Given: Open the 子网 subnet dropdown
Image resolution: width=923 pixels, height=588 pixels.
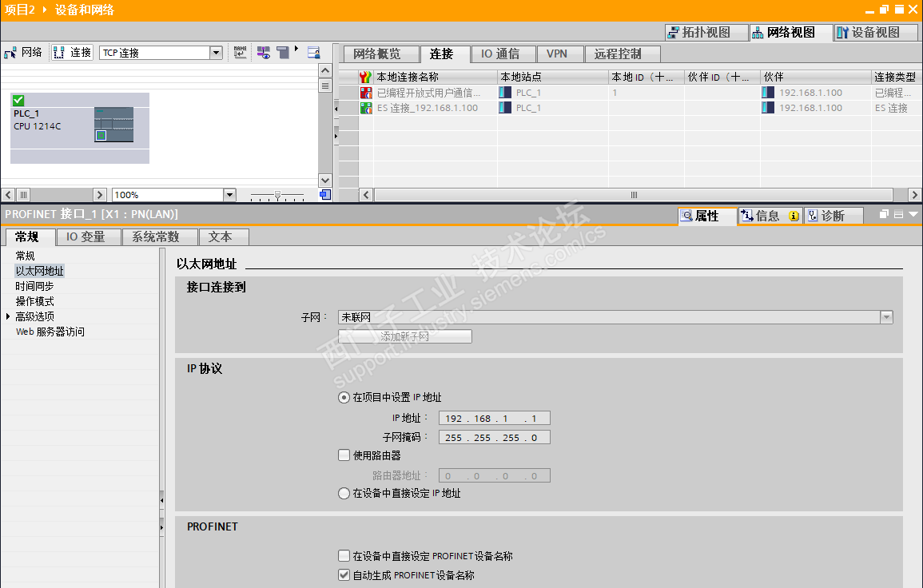Looking at the screenshot, I should click(886, 317).
